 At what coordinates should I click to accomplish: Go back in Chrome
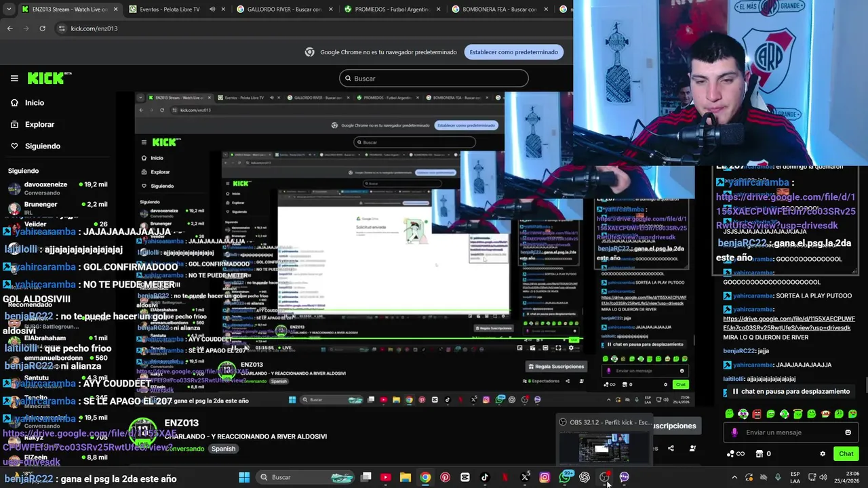pos(9,28)
